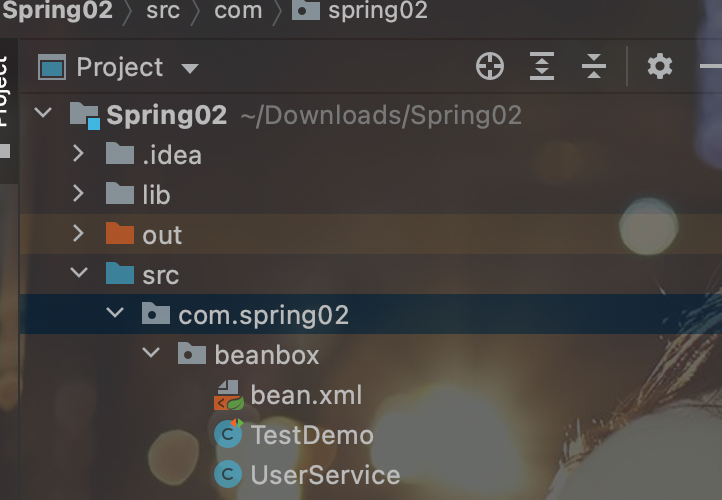Click the Select Opened File crosshair icon

tap(490, 66)
